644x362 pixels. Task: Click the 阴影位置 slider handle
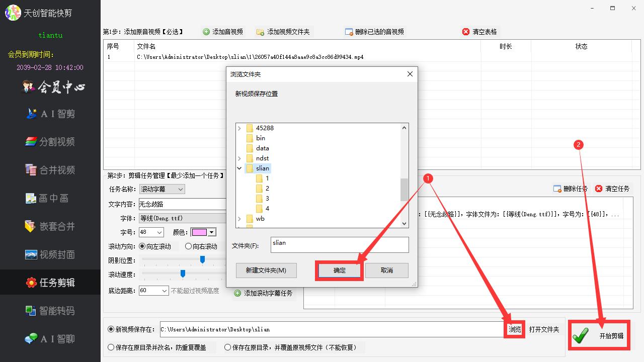202,259
